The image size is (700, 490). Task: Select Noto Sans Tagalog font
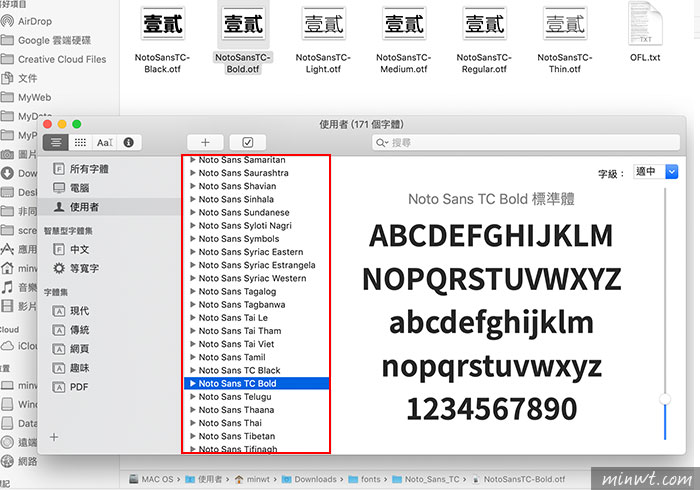pos(237,291)
